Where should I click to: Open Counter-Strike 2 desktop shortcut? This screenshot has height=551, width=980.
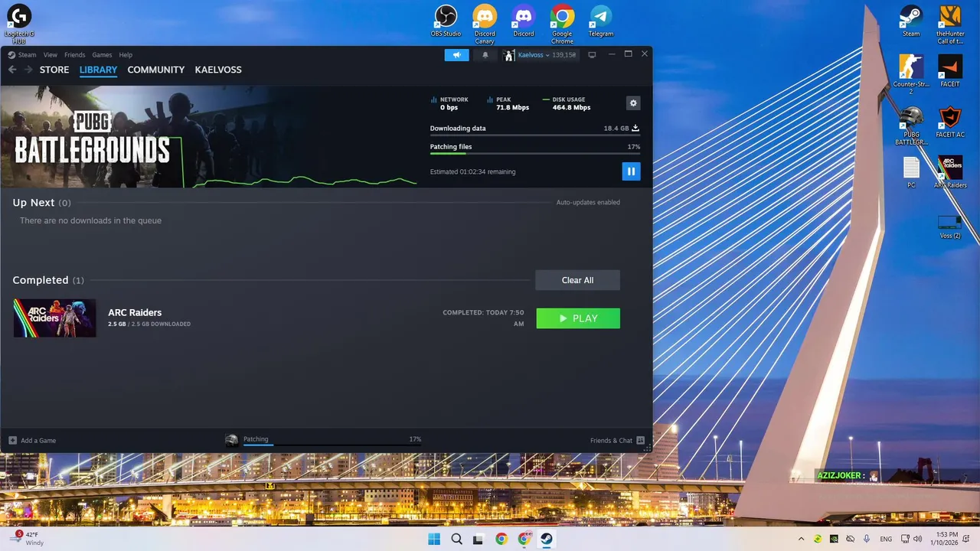point(911,75)
